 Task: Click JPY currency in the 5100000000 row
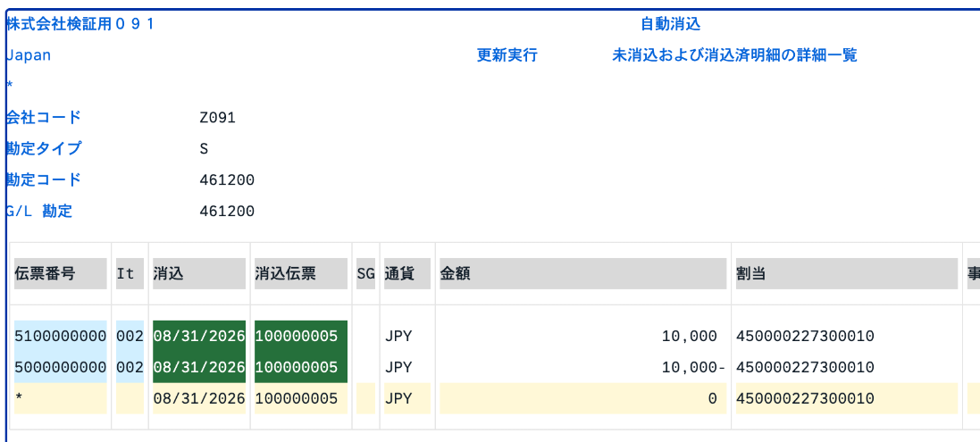pos(398,337)
